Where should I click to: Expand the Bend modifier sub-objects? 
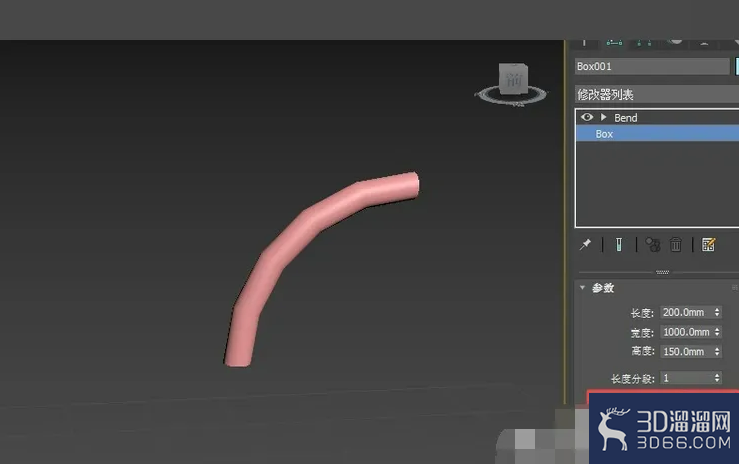point(603,117)
